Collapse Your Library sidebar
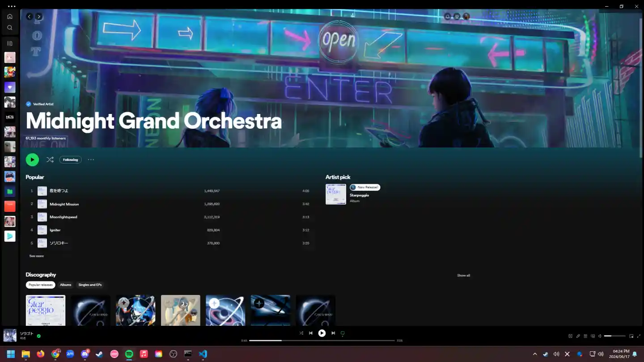This screenshot has height=362, width=644. (x=9, y=43)
